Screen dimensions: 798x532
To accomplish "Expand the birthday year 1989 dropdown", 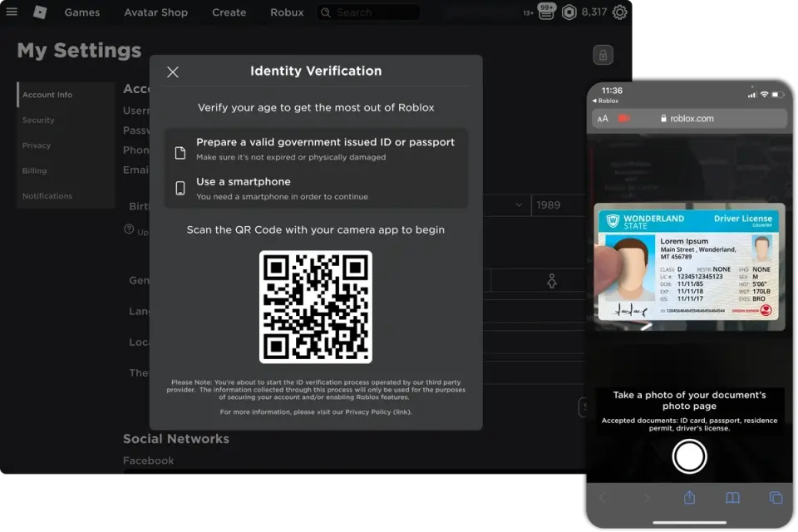I will tap(559, 204).
